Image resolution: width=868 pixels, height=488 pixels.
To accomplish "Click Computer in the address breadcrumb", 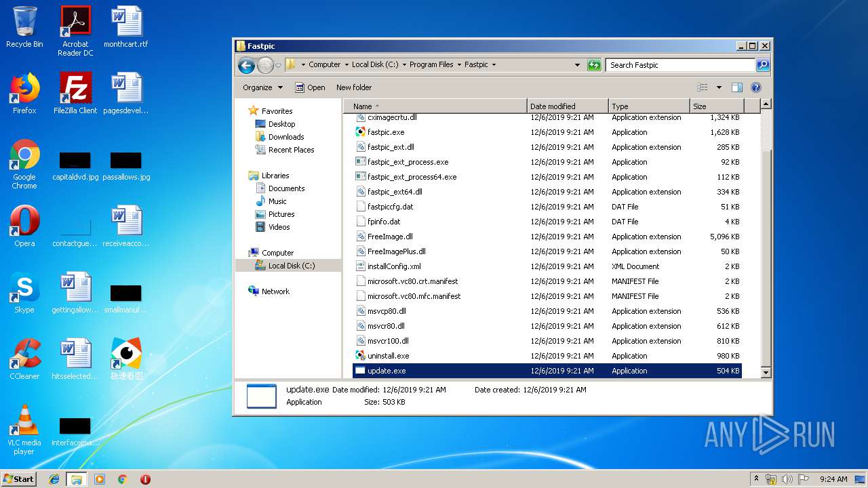I will pyautogui.click(x=324, y=65).
